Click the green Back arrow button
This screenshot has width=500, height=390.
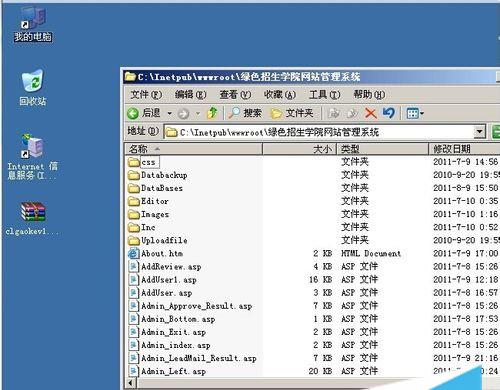(133, 114)
